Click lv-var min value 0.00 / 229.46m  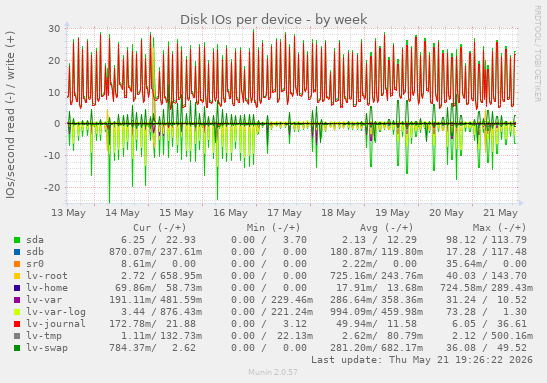pos(272,300)
